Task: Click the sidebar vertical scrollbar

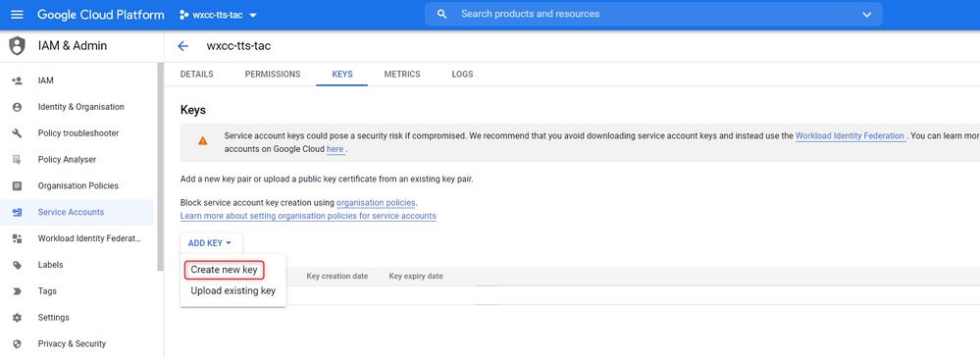Action: [161, 167]
